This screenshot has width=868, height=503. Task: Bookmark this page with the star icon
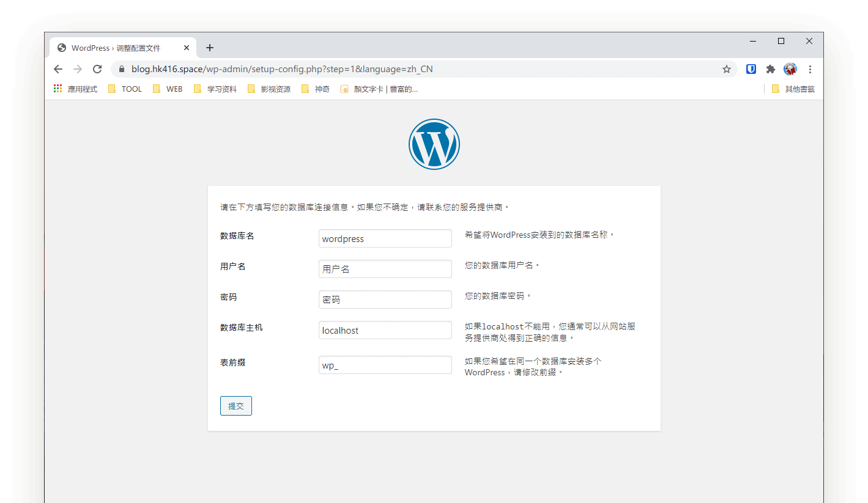(x=727, y=69)
